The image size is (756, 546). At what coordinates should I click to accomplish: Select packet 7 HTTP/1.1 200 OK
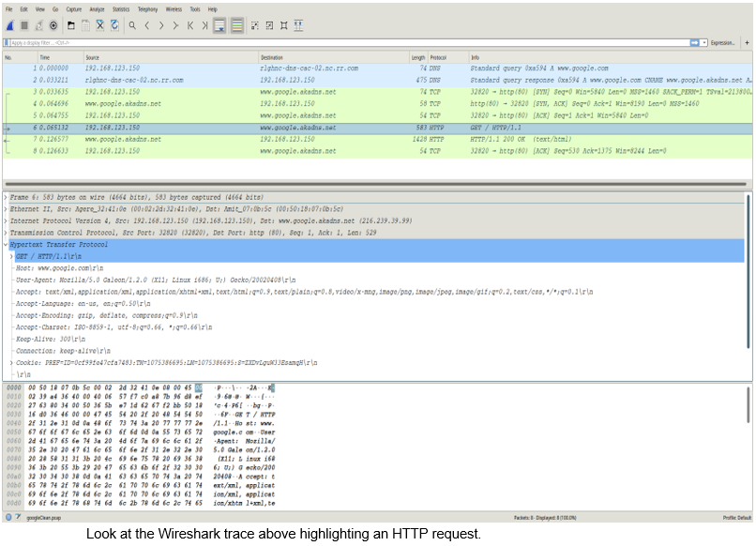pos(377,140)
